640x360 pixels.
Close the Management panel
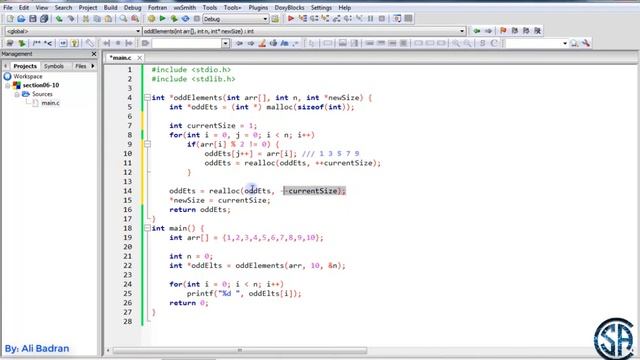94,54
